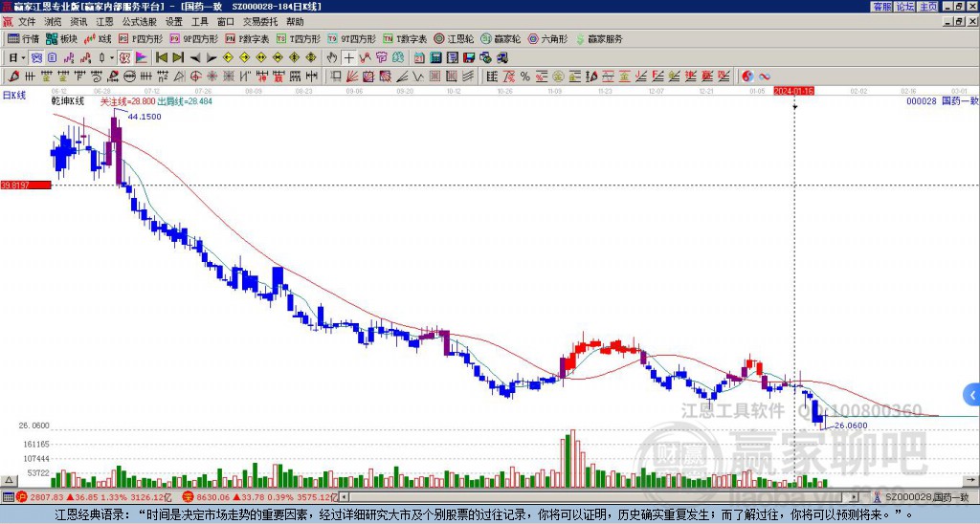This screenshot has height=524, width=980.
Task: Jump to first bar with skip-back icon
Action: pyautogui.click(x=161, y=57)
